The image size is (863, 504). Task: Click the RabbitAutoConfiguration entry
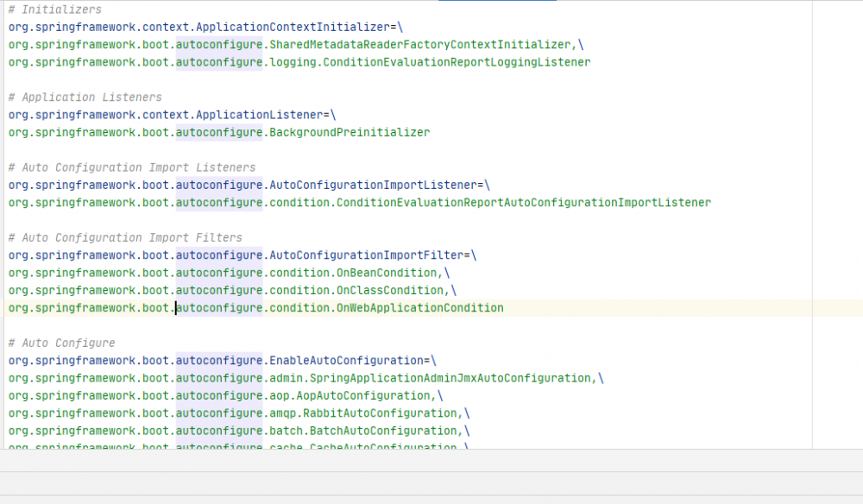pyautogui.click(x=380, y=413)
